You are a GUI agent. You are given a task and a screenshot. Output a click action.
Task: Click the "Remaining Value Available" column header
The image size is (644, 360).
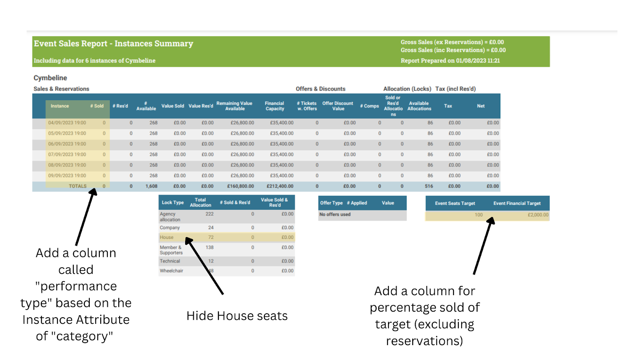tap(234, 106)
